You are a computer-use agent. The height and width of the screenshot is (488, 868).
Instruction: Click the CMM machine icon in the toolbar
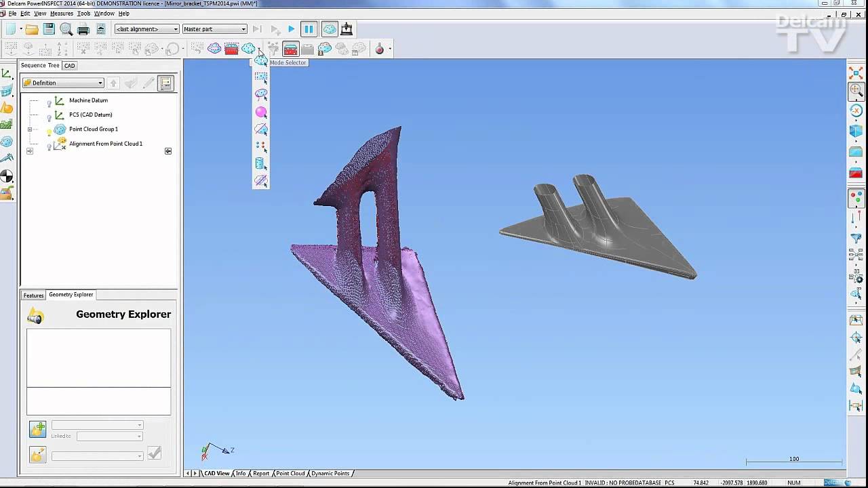pos(347,29)
